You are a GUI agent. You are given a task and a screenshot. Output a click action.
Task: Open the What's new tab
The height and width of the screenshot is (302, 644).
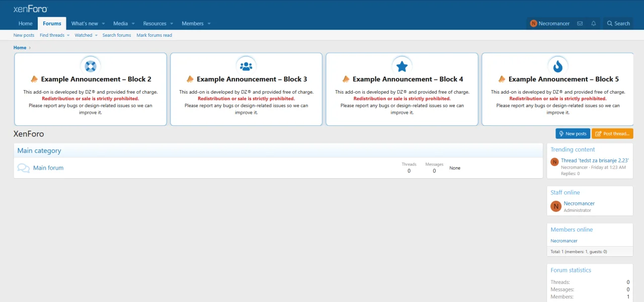point(85,24)
